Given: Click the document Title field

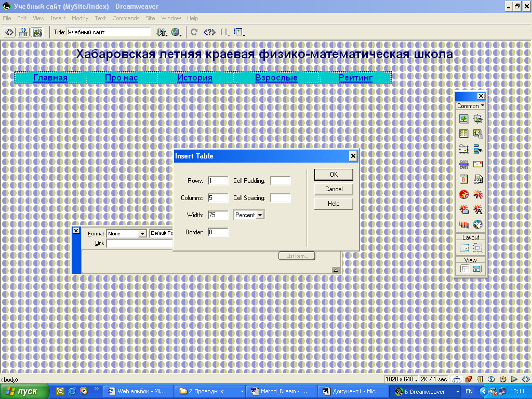Looking at the screenshot, I should click(109, 32).
